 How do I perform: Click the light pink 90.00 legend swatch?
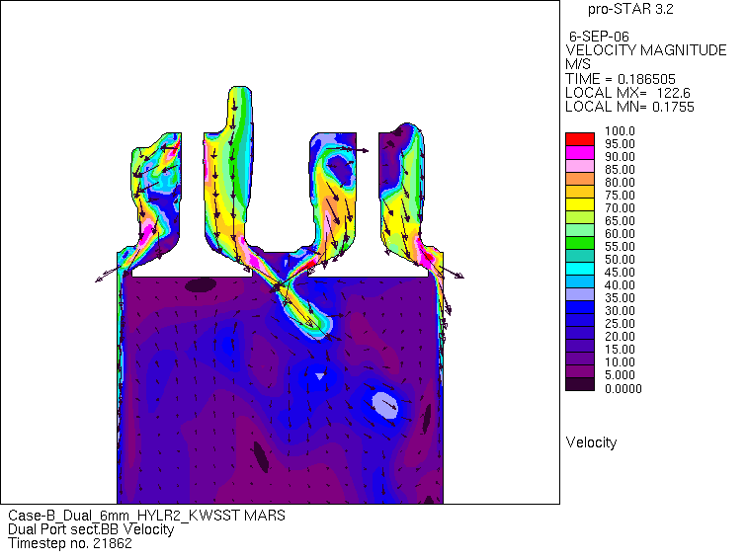[x=580, y=165]
